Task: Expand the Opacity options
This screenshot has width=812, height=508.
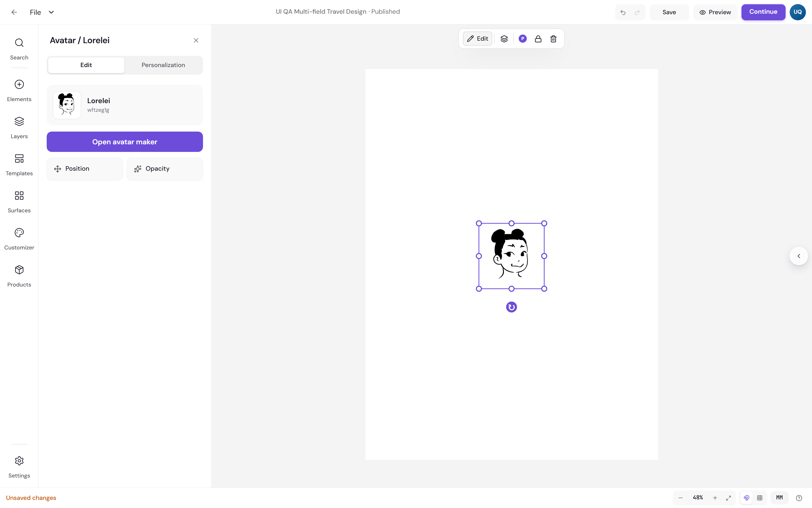Action: [165, 169]
